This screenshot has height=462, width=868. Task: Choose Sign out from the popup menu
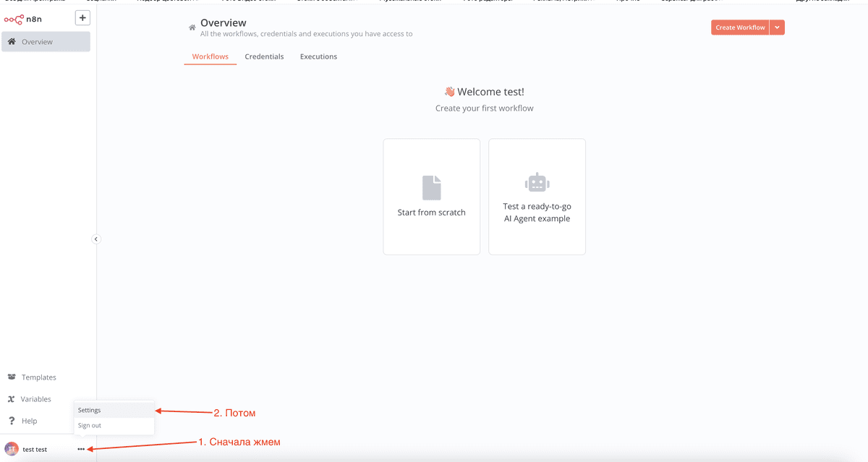(x=89, y=425)
